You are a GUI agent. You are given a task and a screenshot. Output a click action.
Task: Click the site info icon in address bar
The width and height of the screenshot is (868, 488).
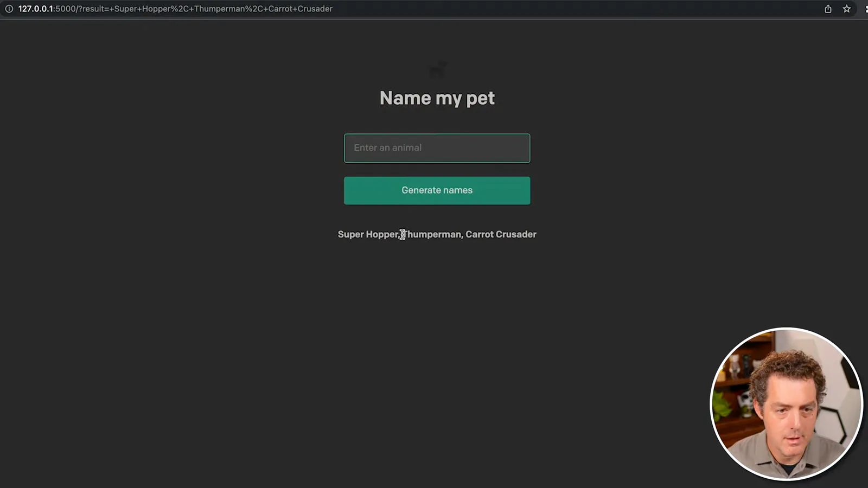[x=9, y=9]
